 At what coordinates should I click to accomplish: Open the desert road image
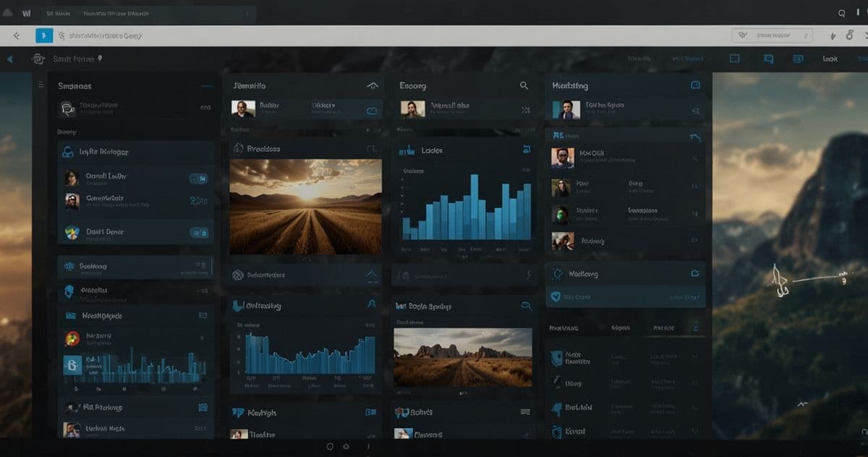[463, 357]
